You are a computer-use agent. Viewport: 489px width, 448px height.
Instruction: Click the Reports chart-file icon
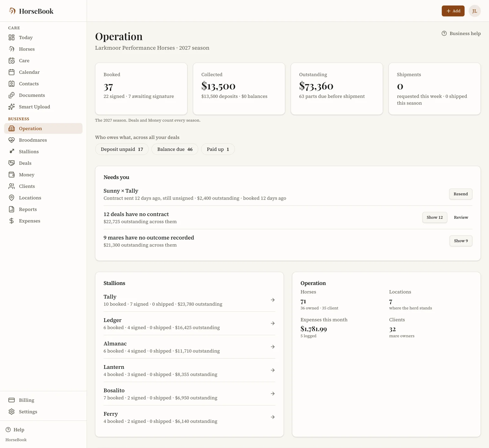(12, 209)
